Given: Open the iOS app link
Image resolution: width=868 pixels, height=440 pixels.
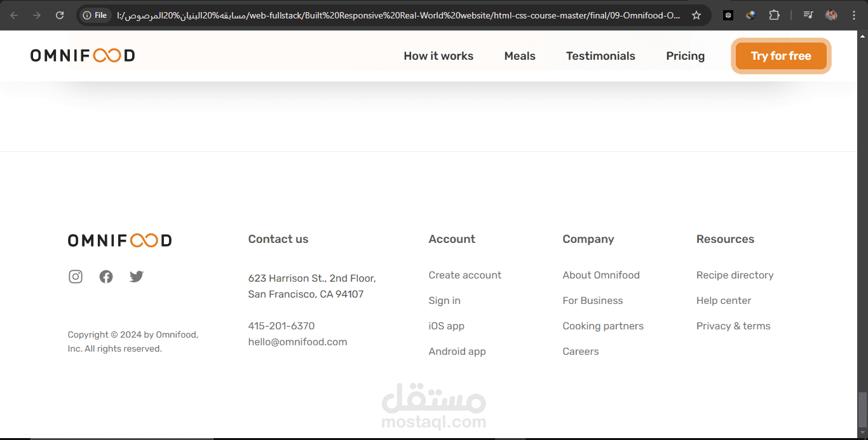Looking at the screenshot, I should tap(446, 326).
